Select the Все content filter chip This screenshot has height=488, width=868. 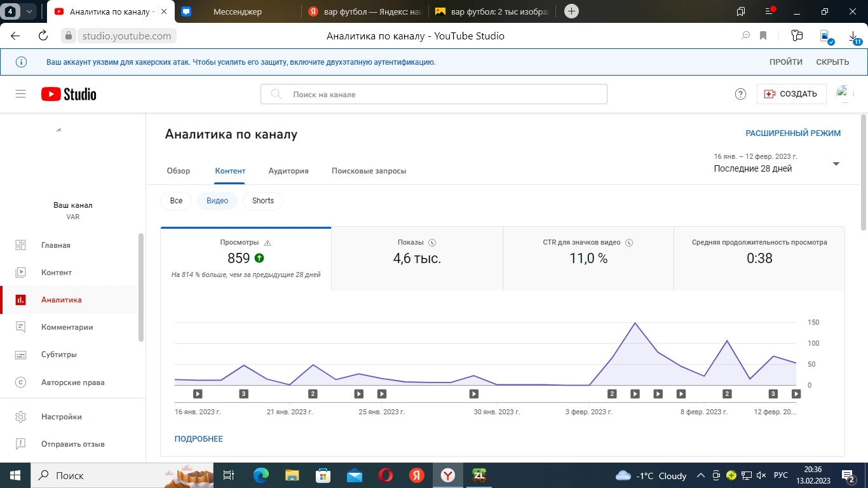(x=176, y=201)
